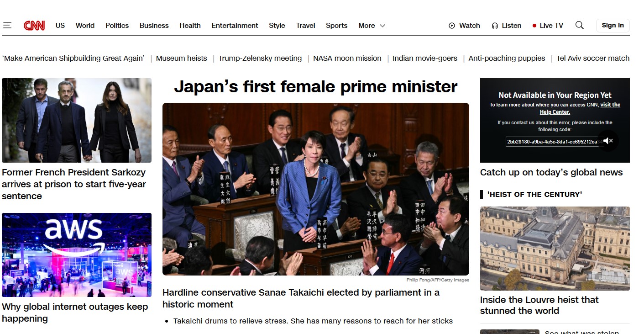Go to the Business section
This screenshot has width=644, height=334.
(154, 26)
